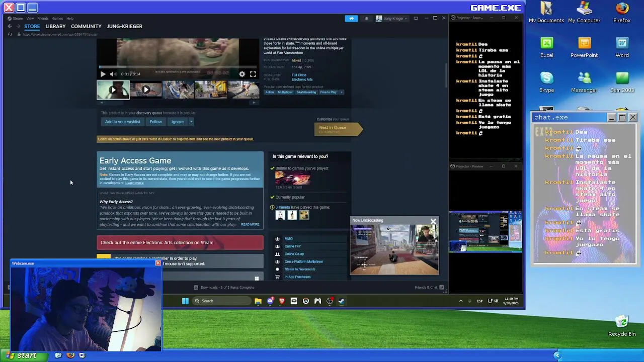The image size is (644, 362).
Task: Go back with Steam's back arrow
Action: (x=10, y=26)
